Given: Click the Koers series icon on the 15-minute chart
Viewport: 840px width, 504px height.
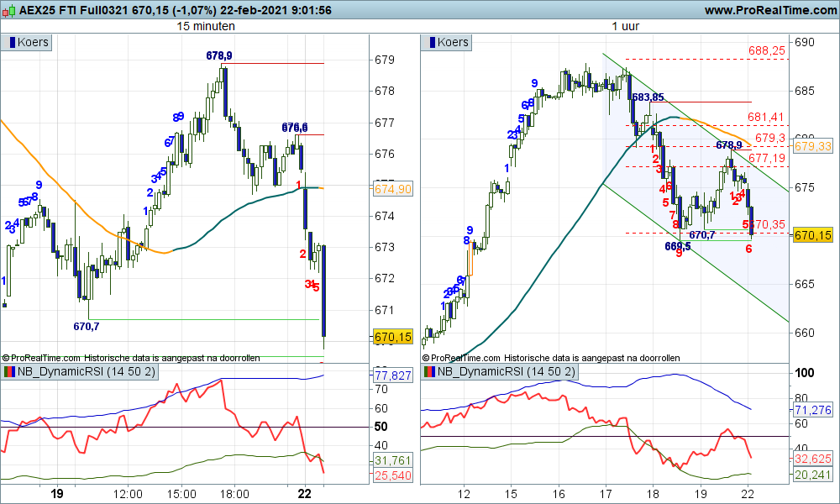Looking at the screenshot, I should click(11, 42).
